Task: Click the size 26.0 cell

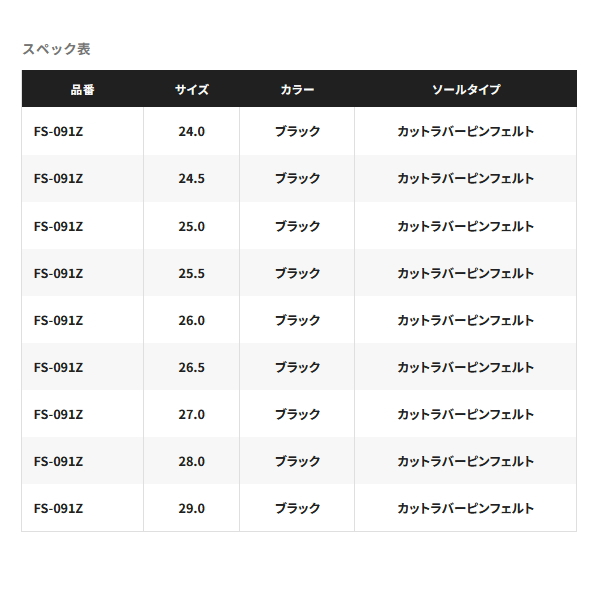Action: [191, 320]
